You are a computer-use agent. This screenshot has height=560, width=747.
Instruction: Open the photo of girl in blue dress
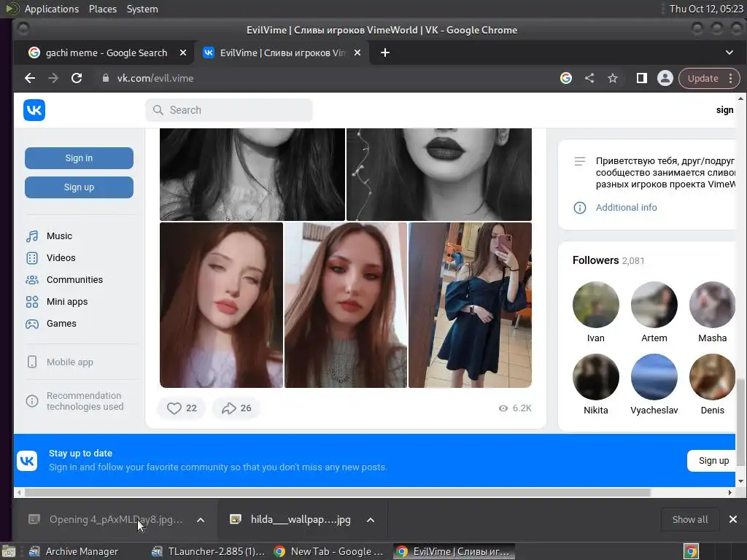click(x=471, y=305)
